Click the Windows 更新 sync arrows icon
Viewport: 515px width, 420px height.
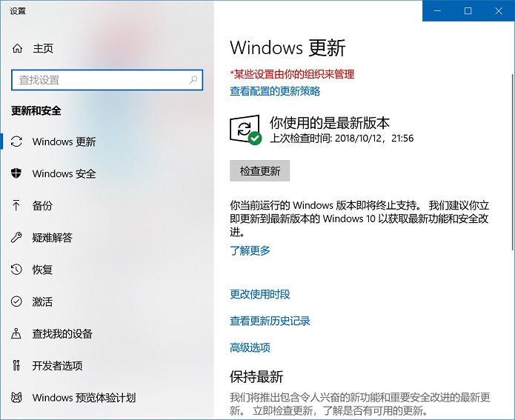tap(16, 141)
